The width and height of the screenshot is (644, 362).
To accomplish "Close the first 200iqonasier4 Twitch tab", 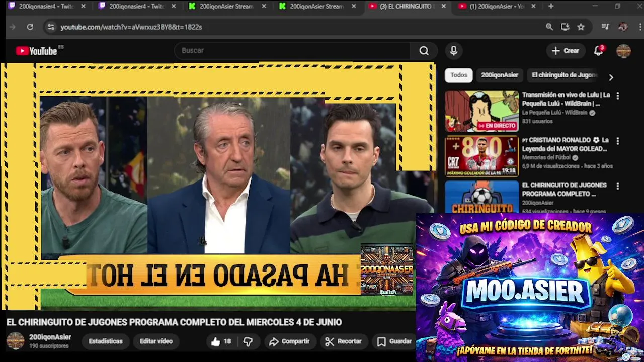I will coord(83,6).
